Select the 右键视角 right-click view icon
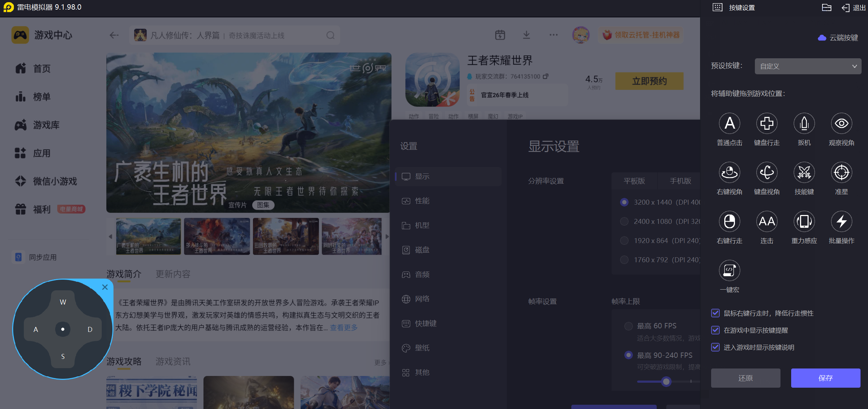868x409 pixels. point(729,172)
